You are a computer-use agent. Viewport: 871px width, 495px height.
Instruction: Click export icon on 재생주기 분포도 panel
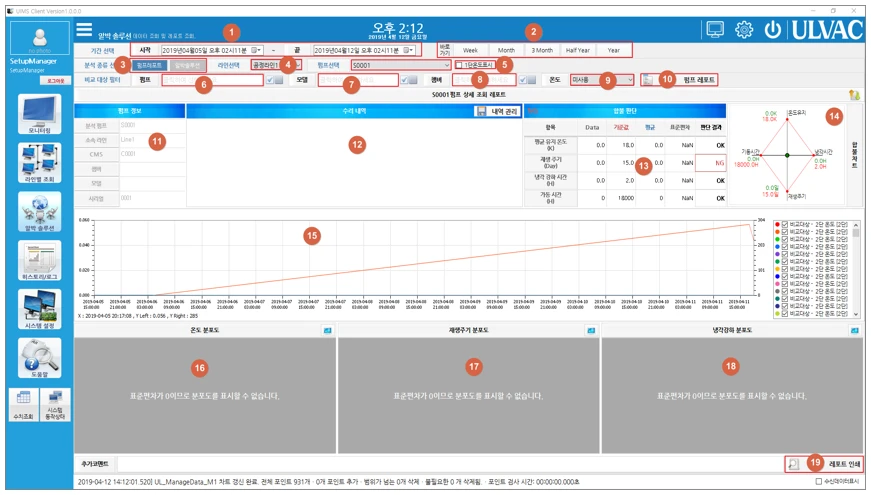tap(591, 331)
